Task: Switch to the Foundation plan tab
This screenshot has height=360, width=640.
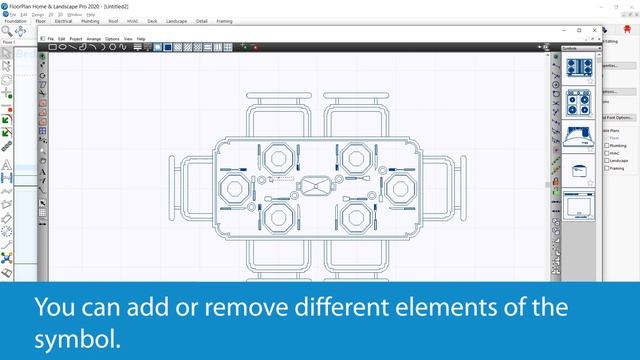Action: point(16,21)
